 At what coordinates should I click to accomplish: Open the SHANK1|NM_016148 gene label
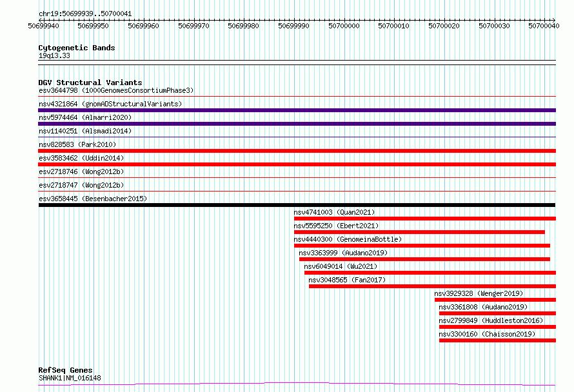coord(70,378)
